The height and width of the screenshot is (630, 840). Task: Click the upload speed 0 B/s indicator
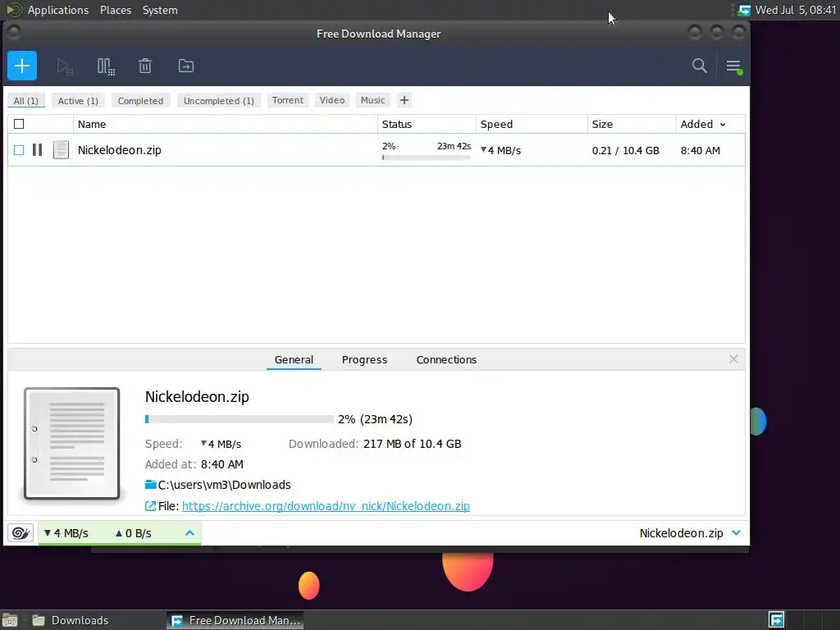[x=134, y=533]
